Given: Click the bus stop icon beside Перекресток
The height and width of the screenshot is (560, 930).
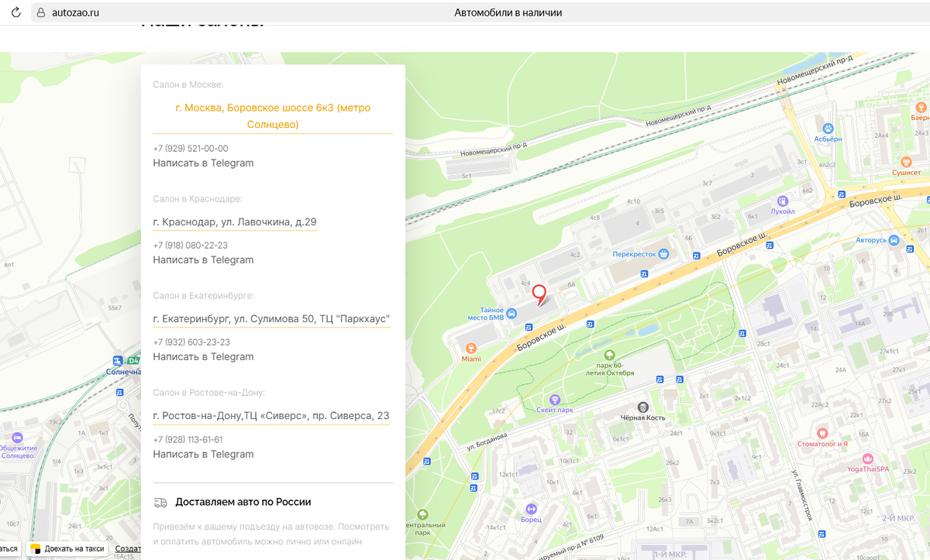Looking at the screenshot, I should tap(644, 273).
